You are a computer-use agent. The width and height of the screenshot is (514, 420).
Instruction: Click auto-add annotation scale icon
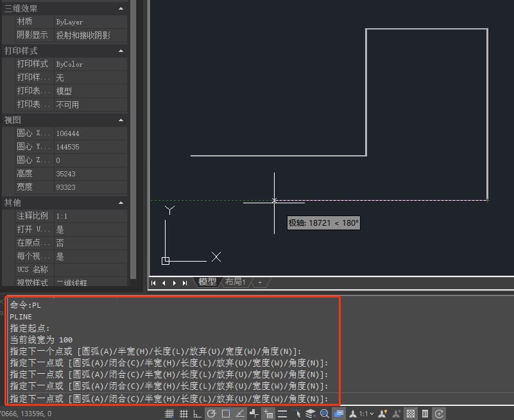click(397, 414)
